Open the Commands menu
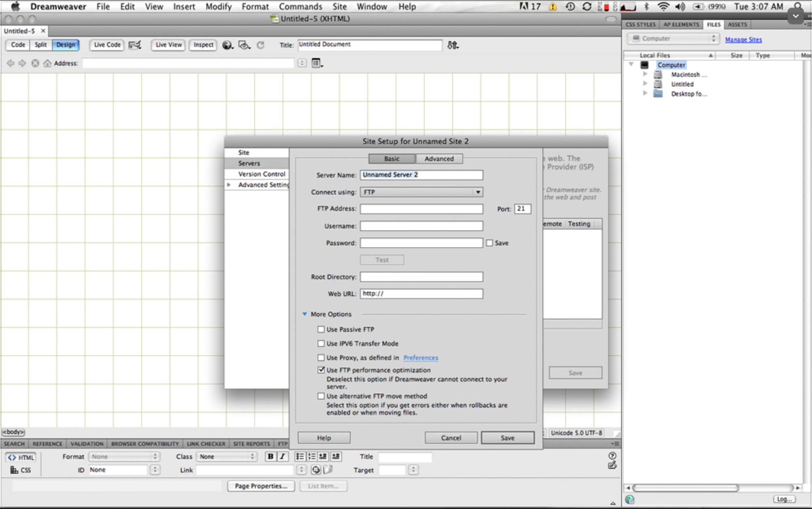The image size is (812, 509). point(300,6)
